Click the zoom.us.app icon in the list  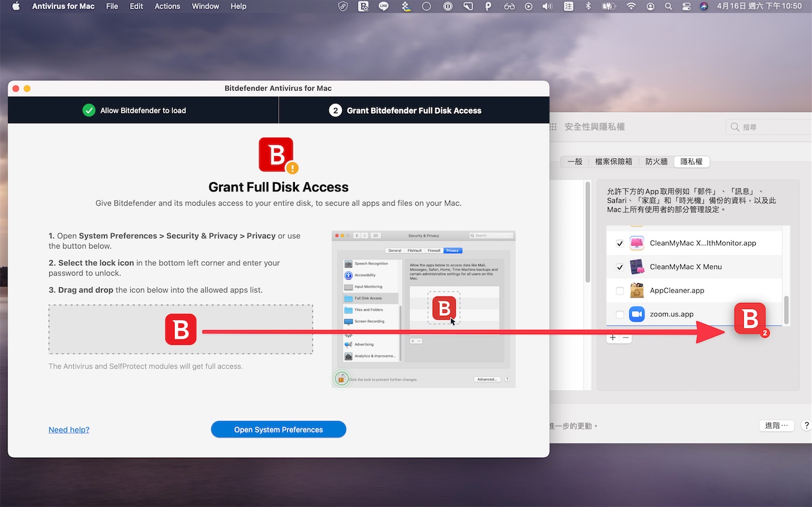click(637, 314)
